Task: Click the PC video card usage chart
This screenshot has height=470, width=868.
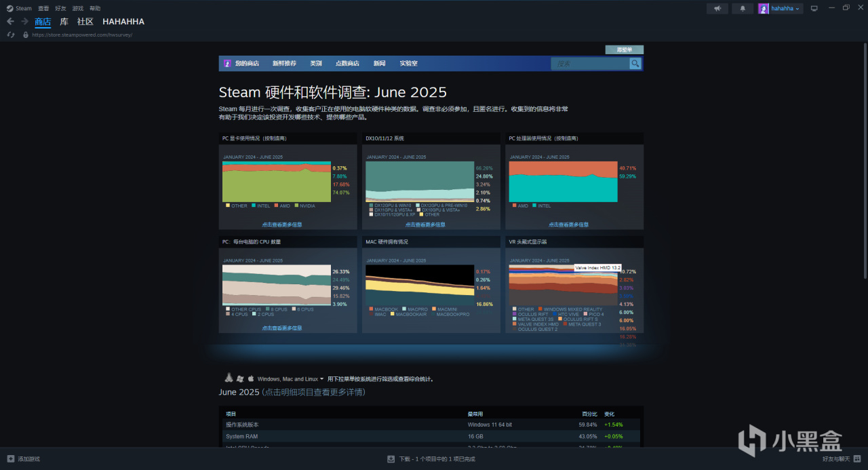Action: pos(276,181)
